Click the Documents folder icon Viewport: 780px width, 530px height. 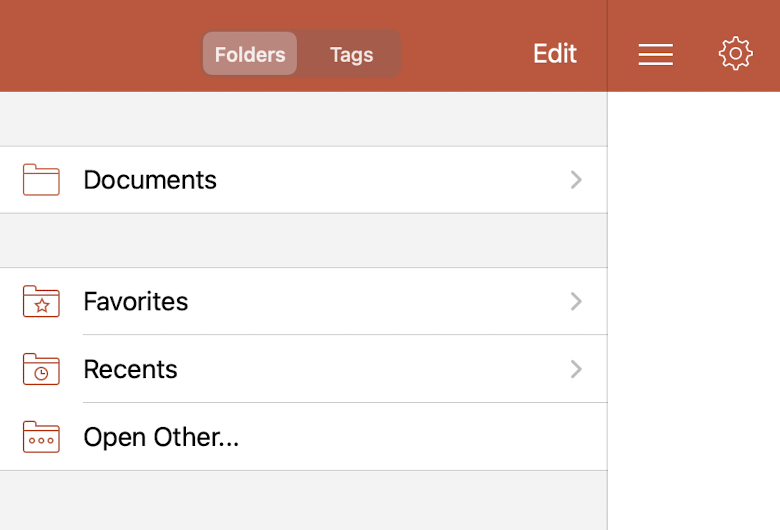pos(41,180)
